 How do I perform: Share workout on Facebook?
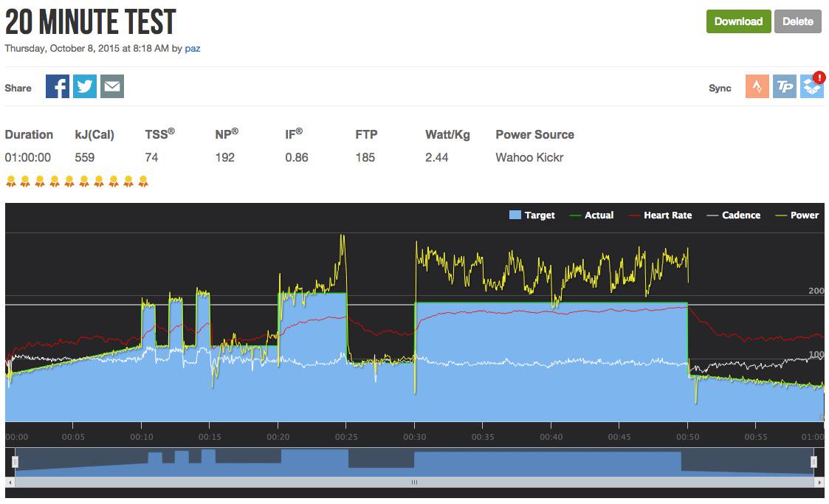(x=58, y=86)
